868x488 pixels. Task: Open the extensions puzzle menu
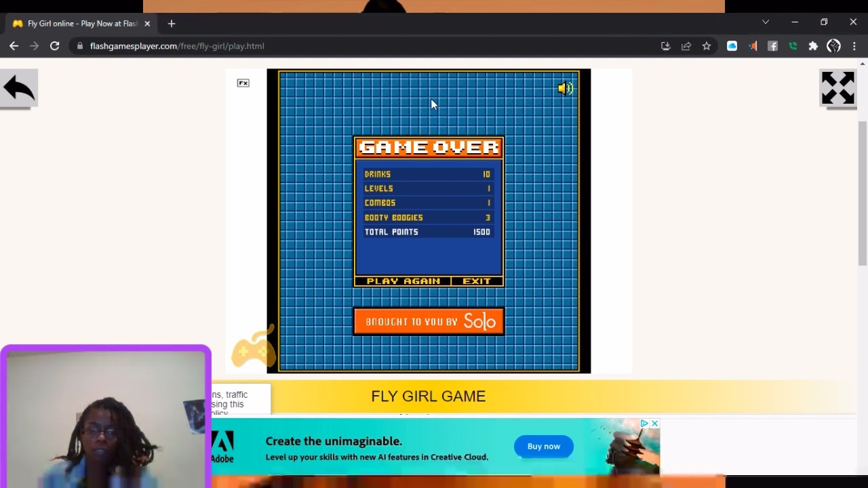tap(813, 46)
